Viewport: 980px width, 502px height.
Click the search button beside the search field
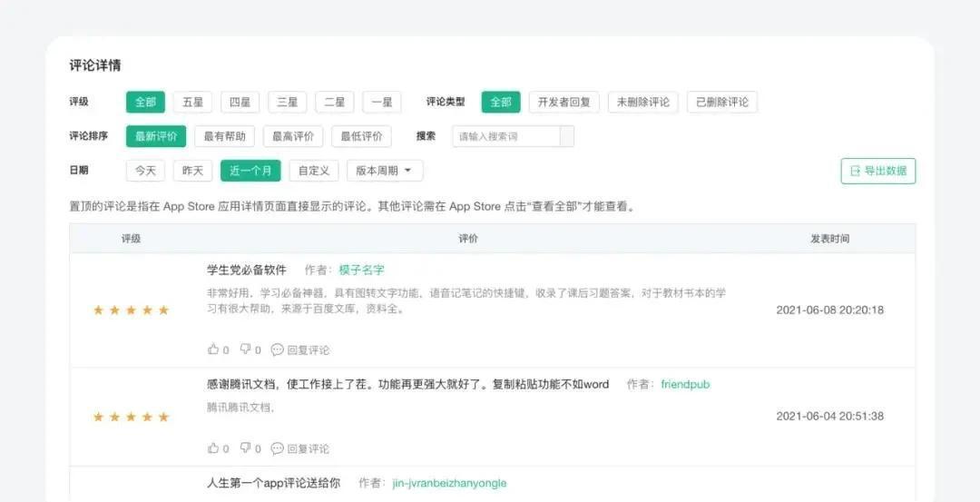pos(567,136)
